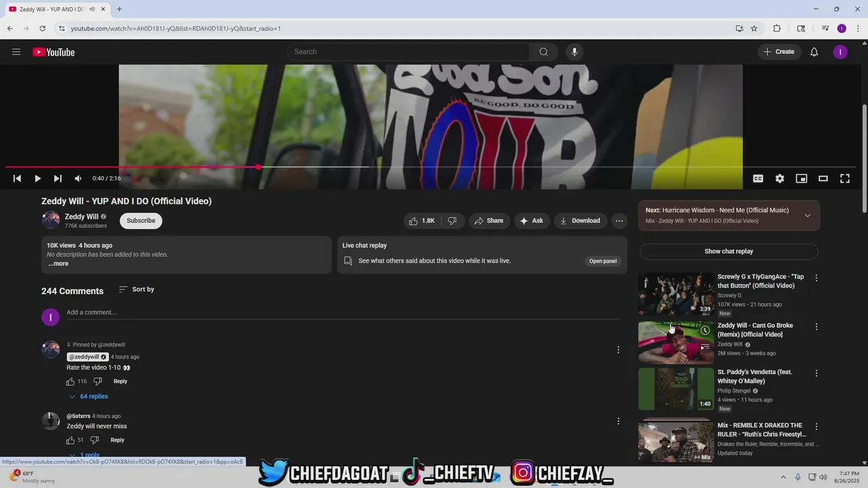Go back in browser history
The height and width of the screenshot is (488, 868).
(9, 28)
